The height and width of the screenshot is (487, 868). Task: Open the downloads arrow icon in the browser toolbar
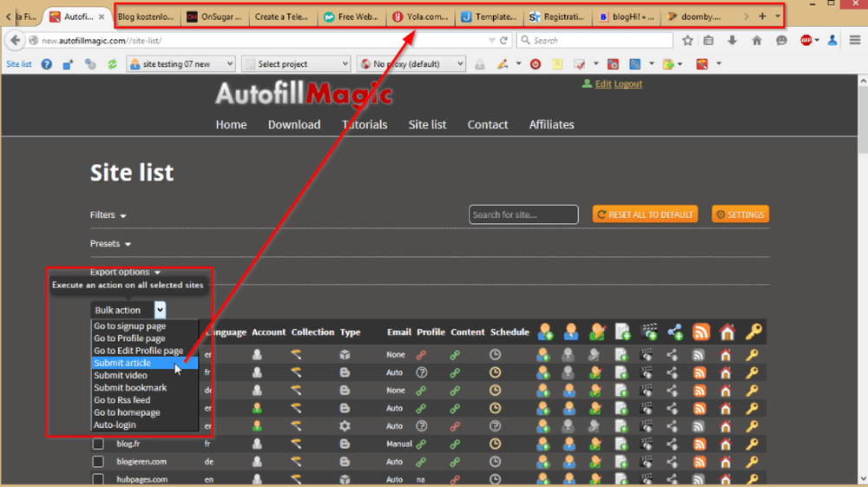(732, 41)
